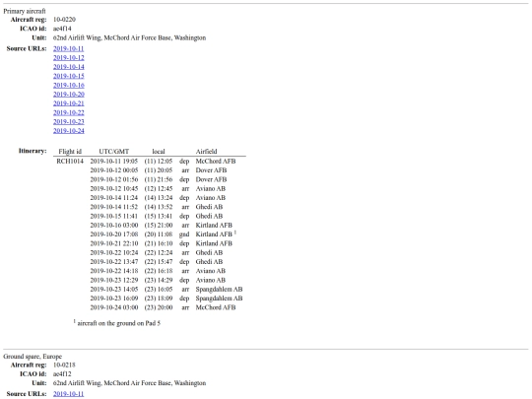Select the Primary aircraft heading

(x=25, y=11)
